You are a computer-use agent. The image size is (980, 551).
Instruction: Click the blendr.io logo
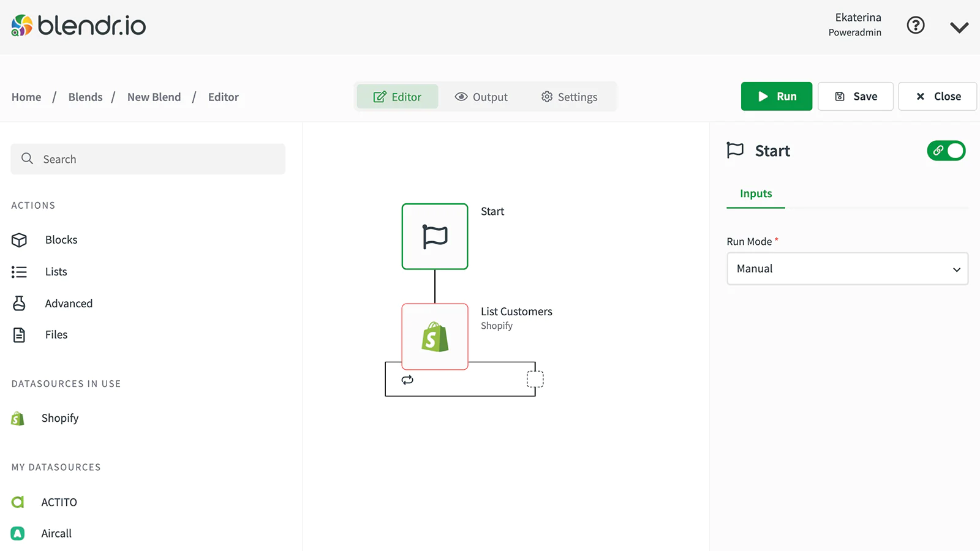78,26
